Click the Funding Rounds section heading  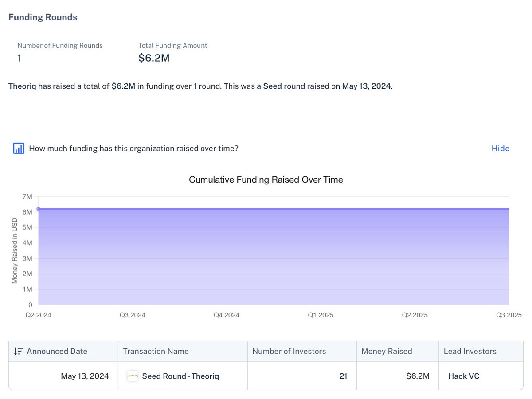(x=43, y=17)
